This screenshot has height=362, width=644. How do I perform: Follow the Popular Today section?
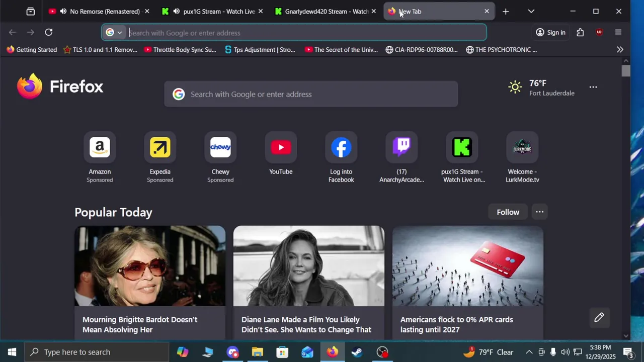coord(508,212)
